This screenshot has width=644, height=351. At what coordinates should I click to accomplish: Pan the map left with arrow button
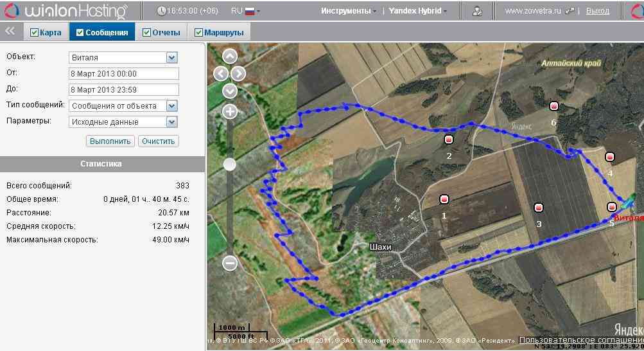pos(220,73)
